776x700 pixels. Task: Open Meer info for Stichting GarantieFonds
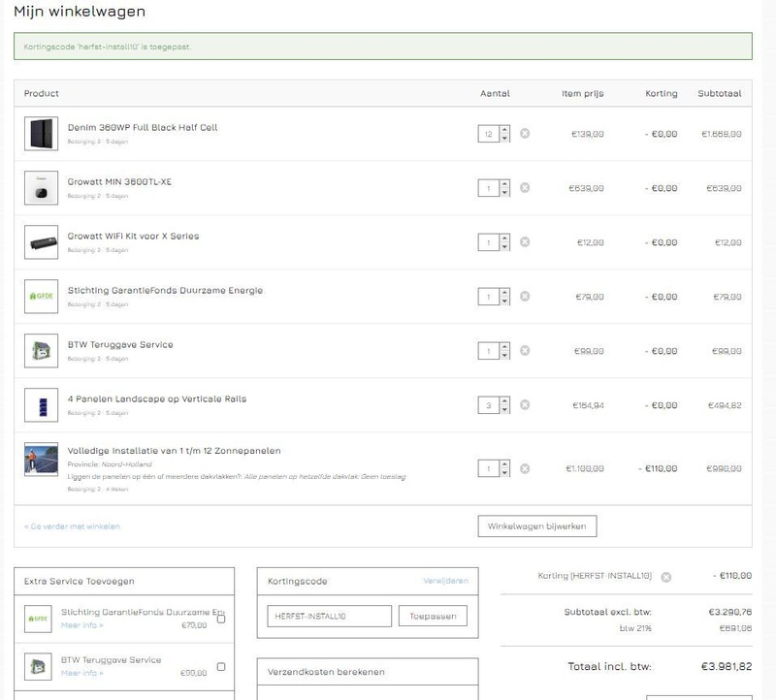pos(82,625)
